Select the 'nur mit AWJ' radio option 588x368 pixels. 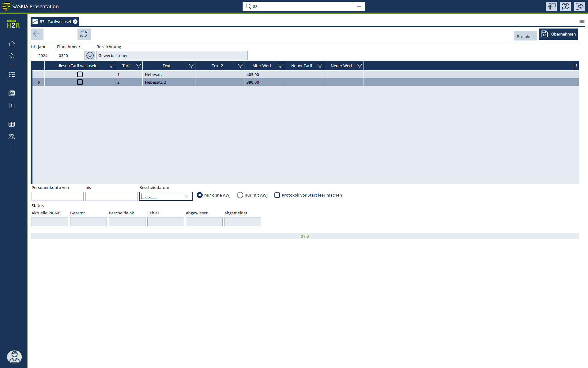[x=240, y=195]
